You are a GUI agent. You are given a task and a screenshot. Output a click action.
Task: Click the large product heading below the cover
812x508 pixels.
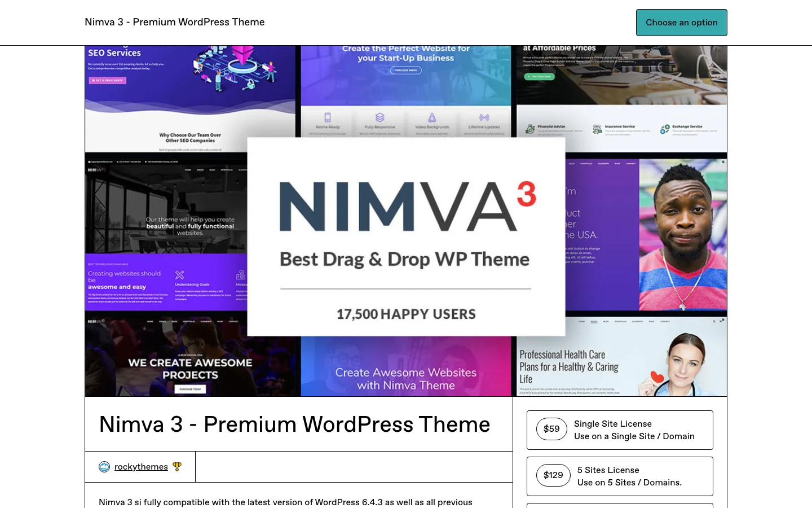294,424
